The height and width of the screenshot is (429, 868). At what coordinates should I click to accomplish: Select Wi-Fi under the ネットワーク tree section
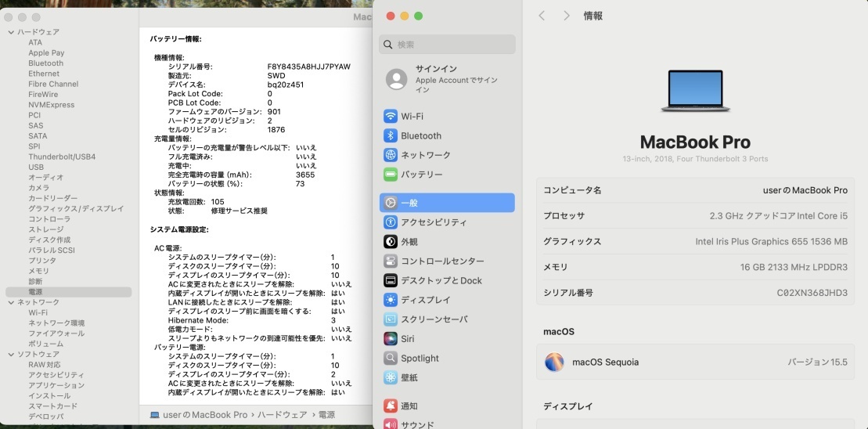pyautogui.click(x=38, y=313)
